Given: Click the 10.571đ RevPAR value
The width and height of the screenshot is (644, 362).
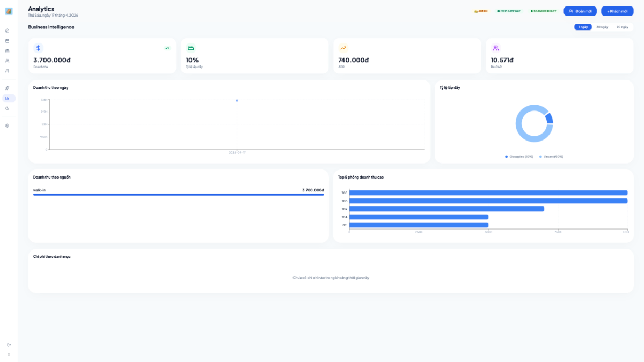Looking at the screenshot, I should click(502, 60).
